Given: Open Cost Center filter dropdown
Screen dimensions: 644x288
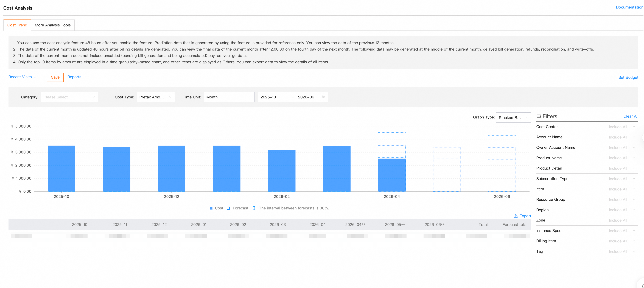Looking at the screenshot, I should coord(622,127).
